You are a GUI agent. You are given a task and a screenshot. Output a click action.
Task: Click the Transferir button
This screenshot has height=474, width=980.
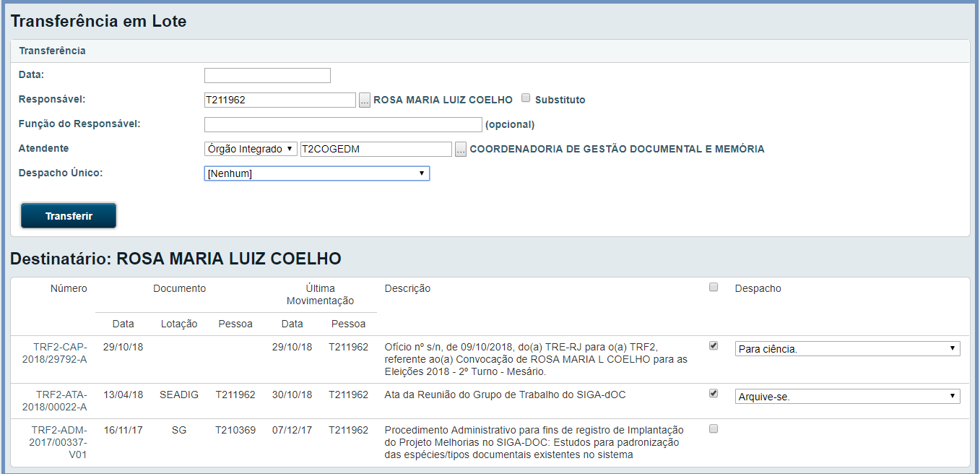[x=69, y=216]
